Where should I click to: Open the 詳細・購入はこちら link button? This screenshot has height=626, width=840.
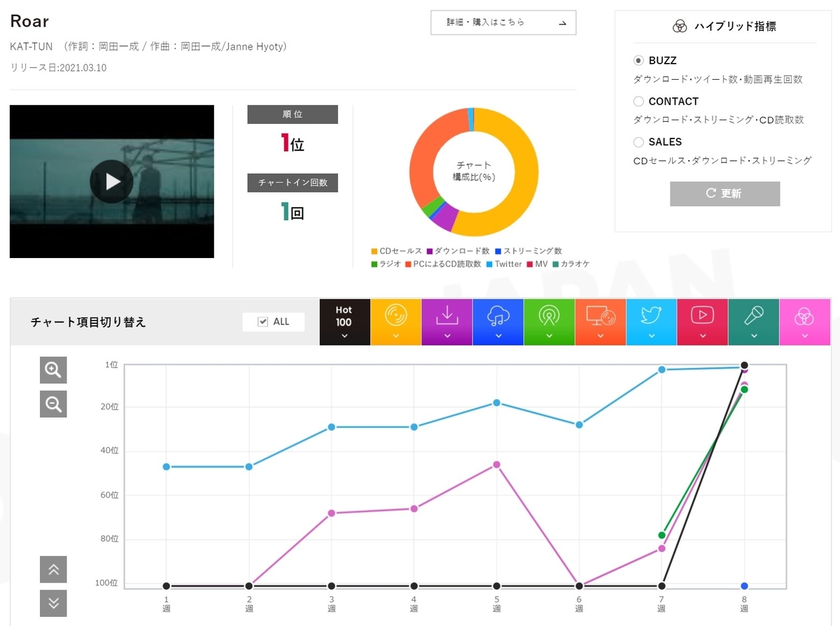pyautogui.click(x=503, y=22)
